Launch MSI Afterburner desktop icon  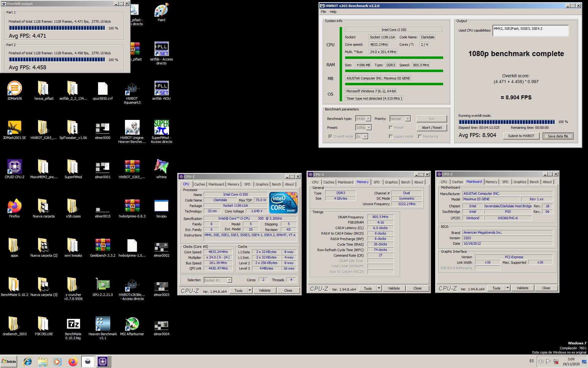click(x=132, y=326)
